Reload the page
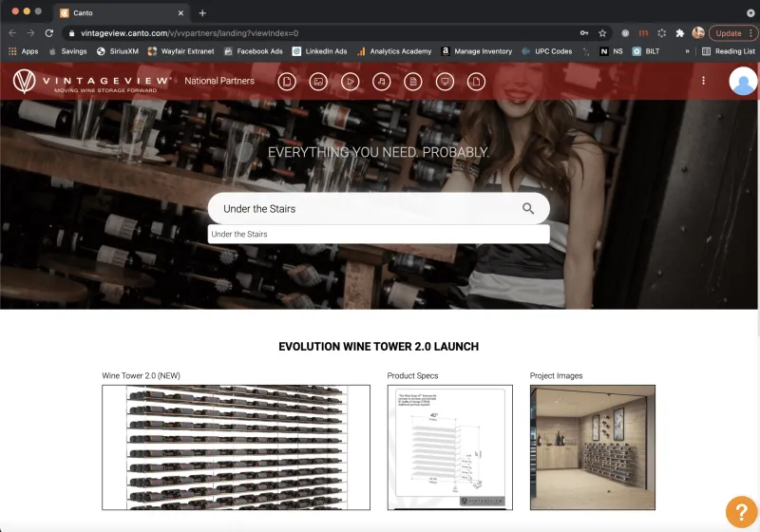 (x=49, y=33)
